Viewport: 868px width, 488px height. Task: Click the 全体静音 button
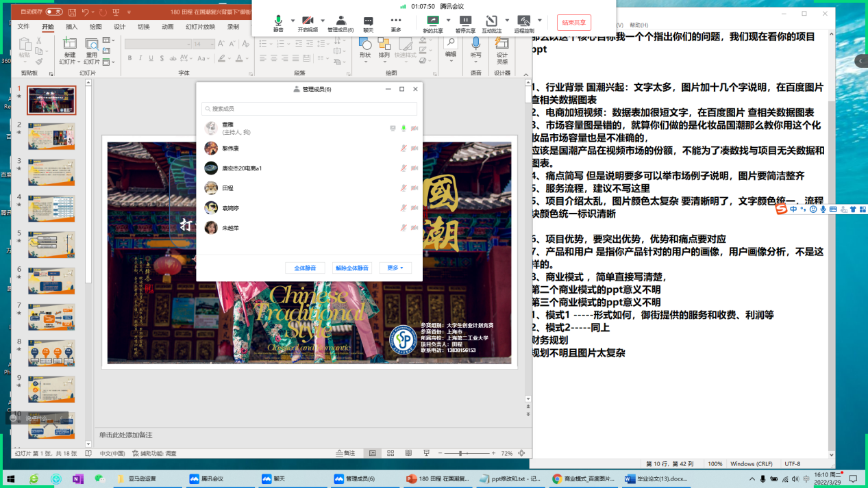pyautogui.click(x=305, y=268)
